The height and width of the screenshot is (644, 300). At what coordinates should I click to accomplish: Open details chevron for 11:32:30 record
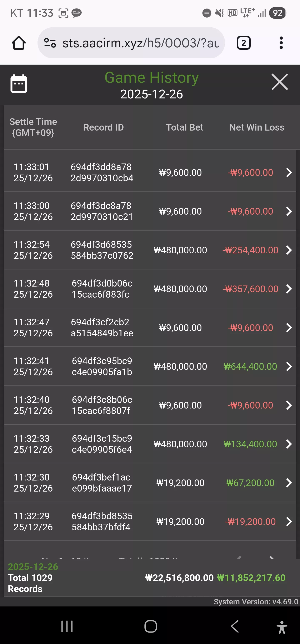coord(289,483)
